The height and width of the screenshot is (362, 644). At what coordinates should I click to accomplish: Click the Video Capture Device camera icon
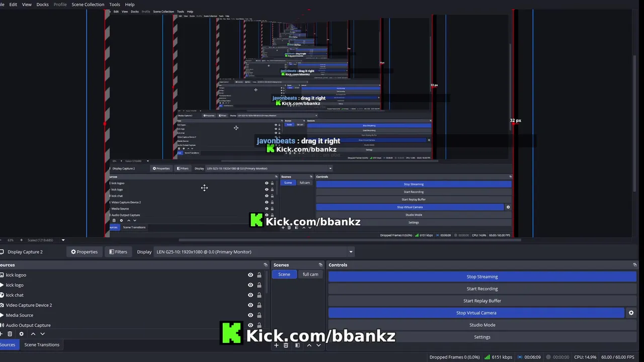[x=2, y=305]
